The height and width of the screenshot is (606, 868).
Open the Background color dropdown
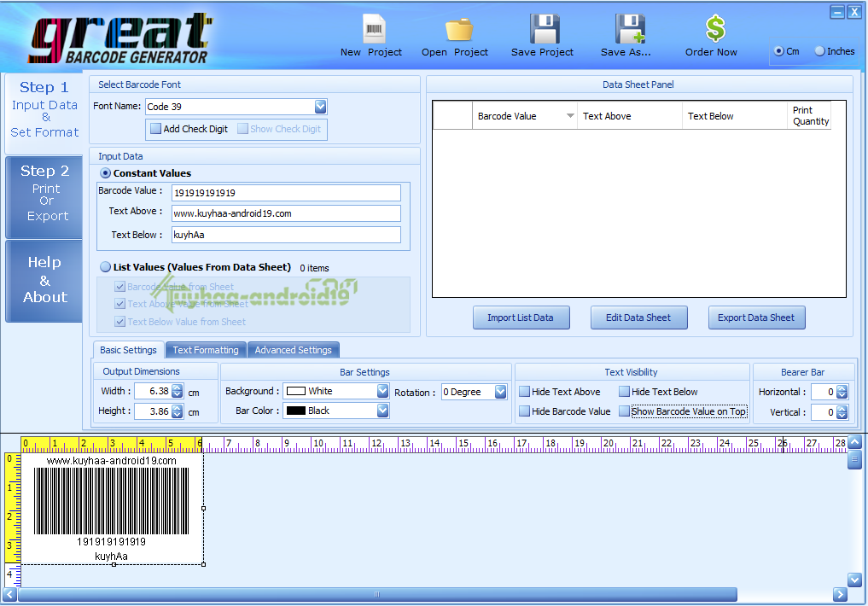[382, 391]
